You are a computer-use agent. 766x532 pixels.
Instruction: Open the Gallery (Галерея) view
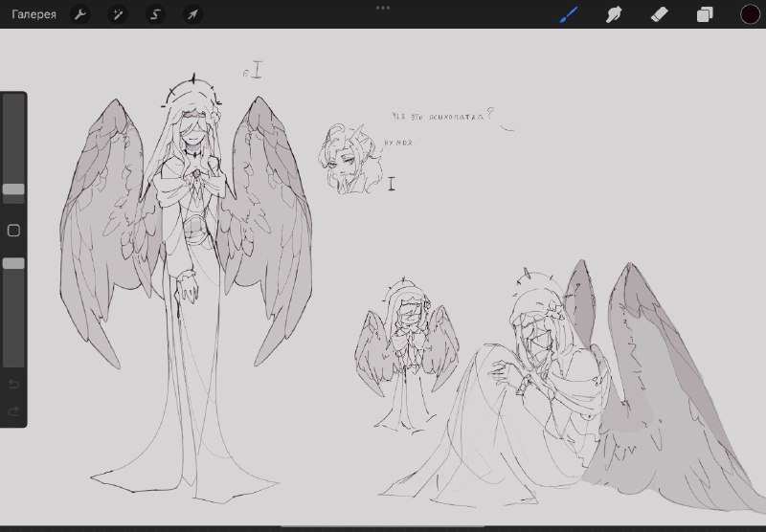pyautogui.click(x=34, y=14)
